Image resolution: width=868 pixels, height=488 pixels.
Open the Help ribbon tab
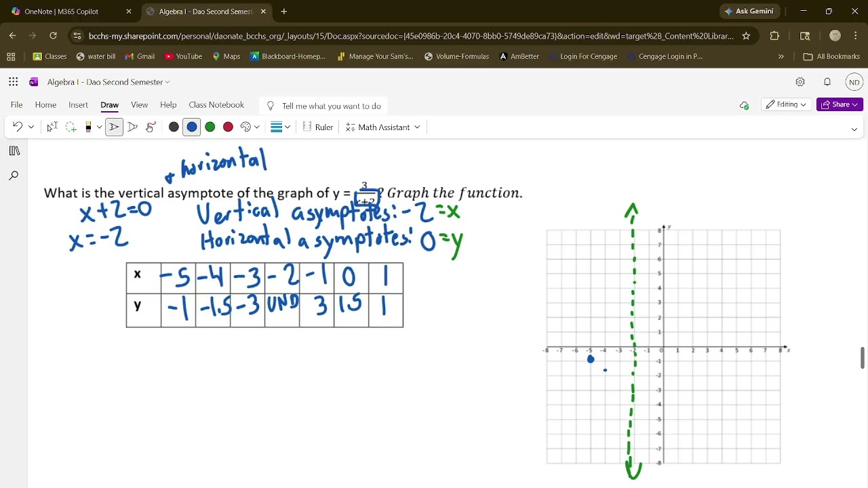[168, 105]
